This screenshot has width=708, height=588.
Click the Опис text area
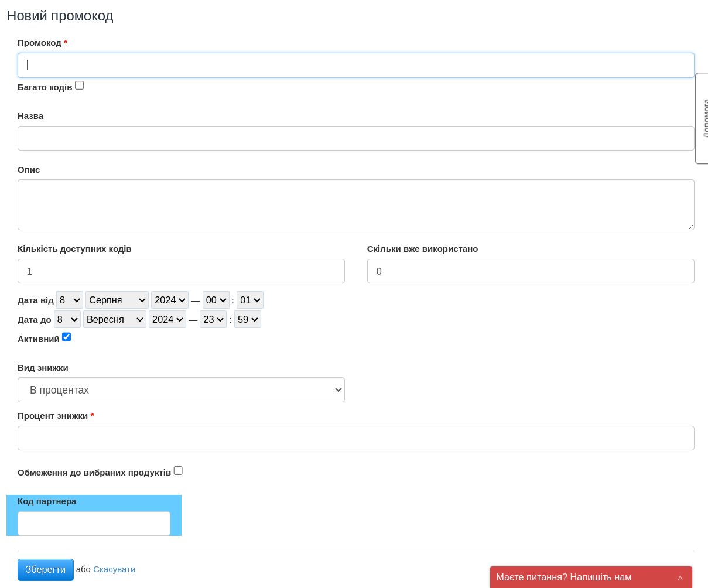click(355, 204)
